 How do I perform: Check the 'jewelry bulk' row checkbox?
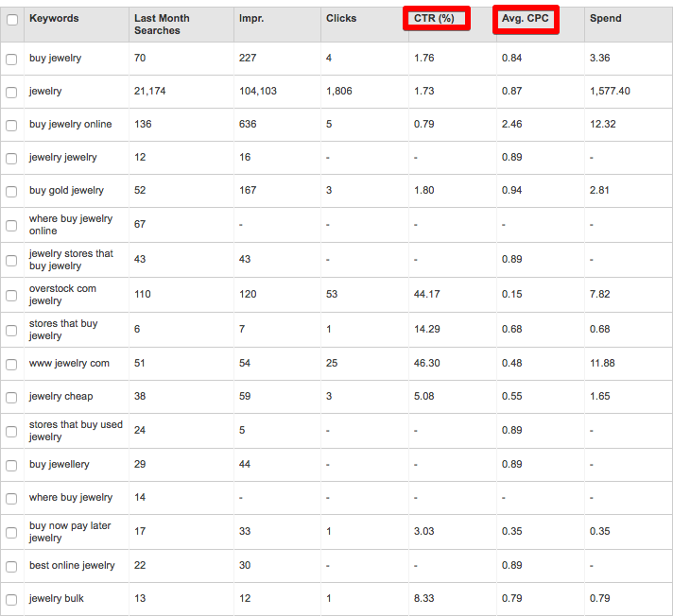pyautogui.click(x=11, y=600)
